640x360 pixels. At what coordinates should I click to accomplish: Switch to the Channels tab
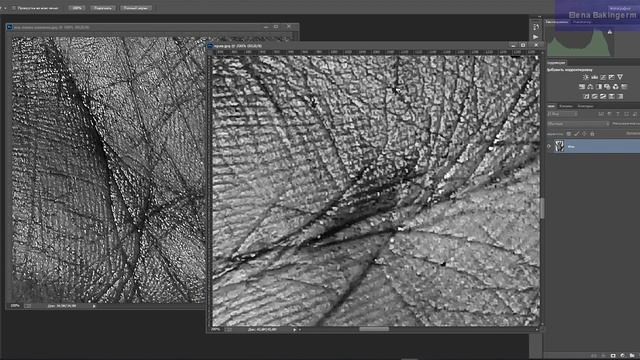pyautogui.click(x=566, y=106)
